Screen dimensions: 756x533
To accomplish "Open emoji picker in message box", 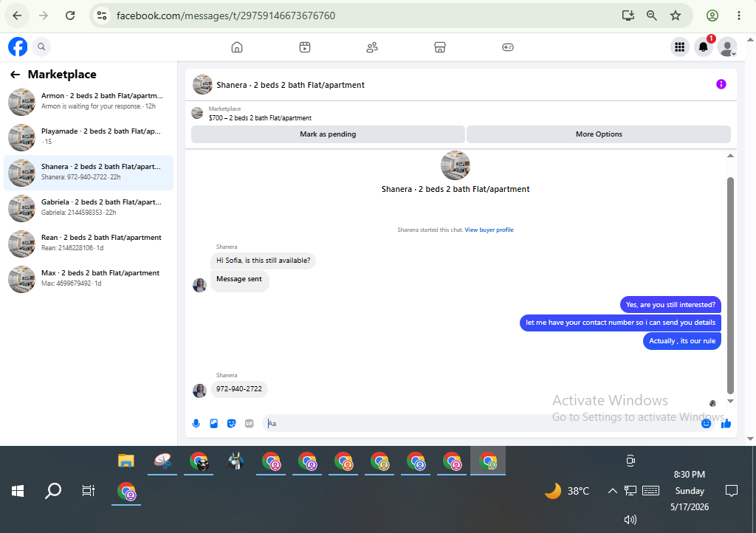I will (706, 424).
